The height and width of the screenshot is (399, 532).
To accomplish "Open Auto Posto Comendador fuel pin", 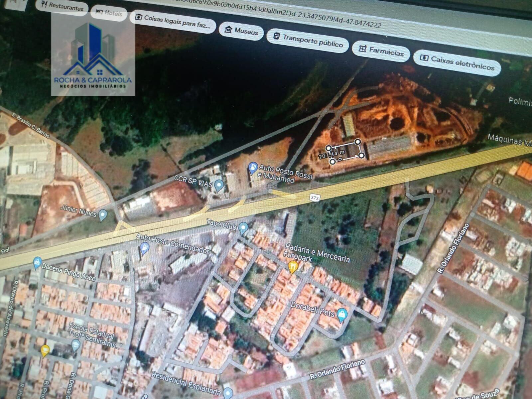I will [144, 249].
